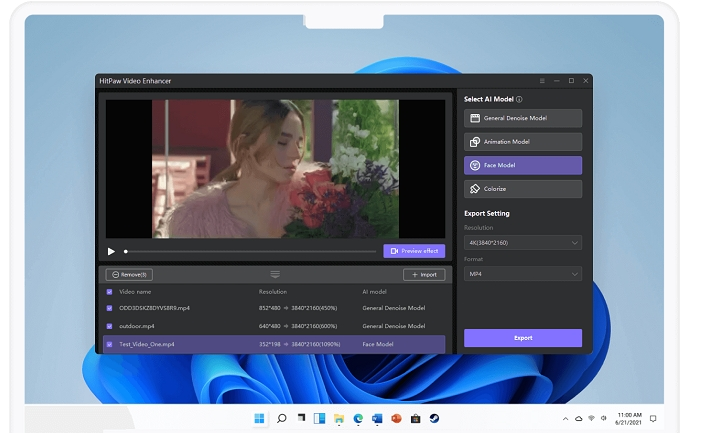The image size is (714, 433).
Task: Select the Face Model
Action: (522, 165)
